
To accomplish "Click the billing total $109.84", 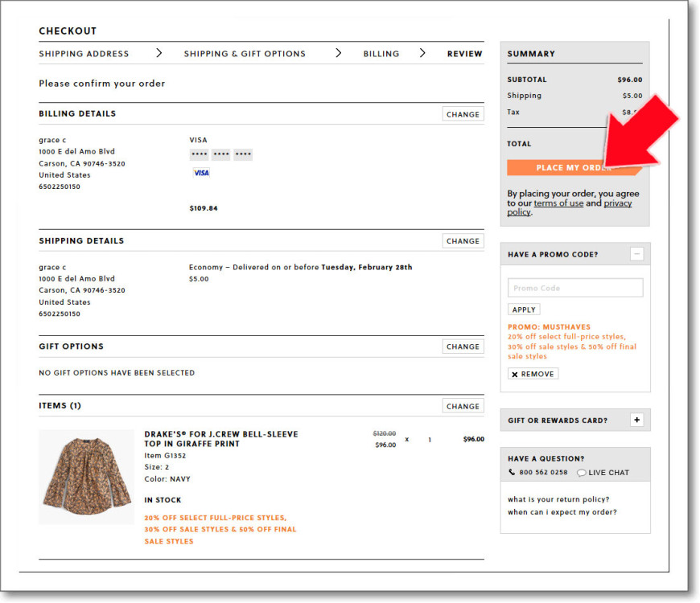I will point(204,208).
